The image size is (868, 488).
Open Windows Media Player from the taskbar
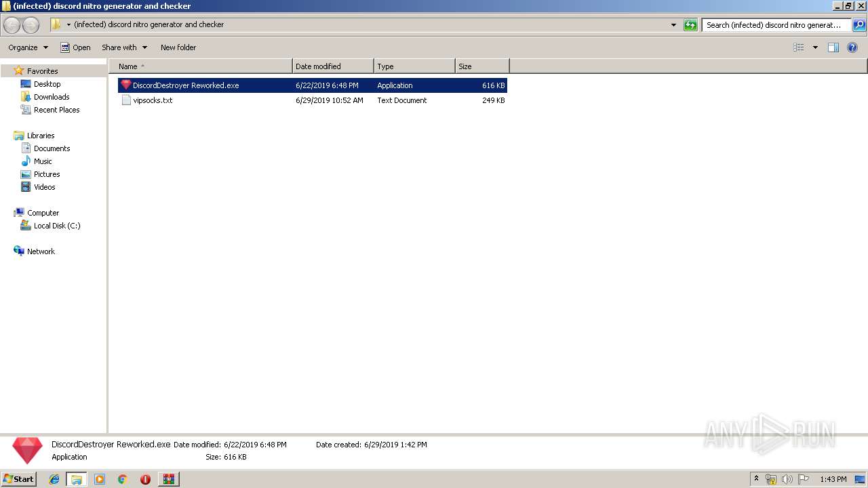[x=100, y=479]
